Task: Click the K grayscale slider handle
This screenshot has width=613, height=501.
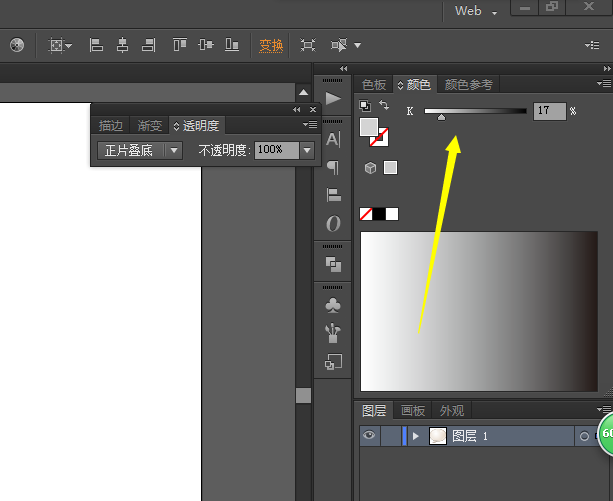Action: [441, 117]
